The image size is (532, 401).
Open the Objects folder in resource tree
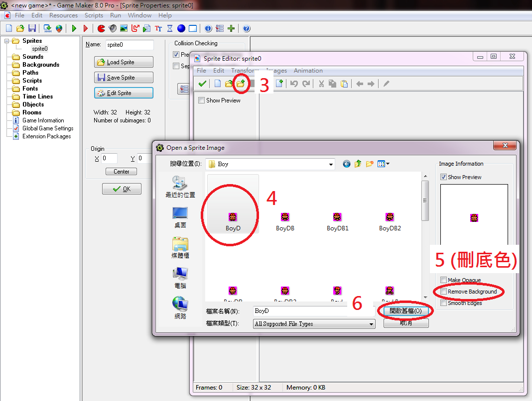point(33,104)
